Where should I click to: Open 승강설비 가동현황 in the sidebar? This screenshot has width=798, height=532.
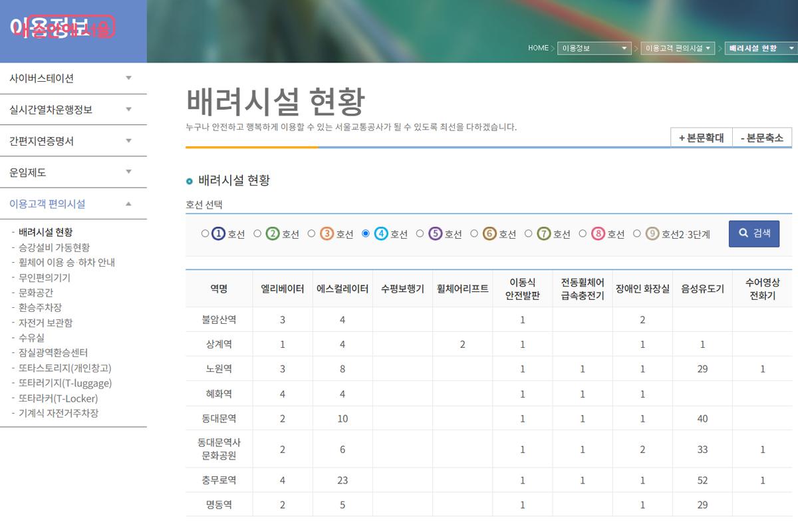point(54,247)
